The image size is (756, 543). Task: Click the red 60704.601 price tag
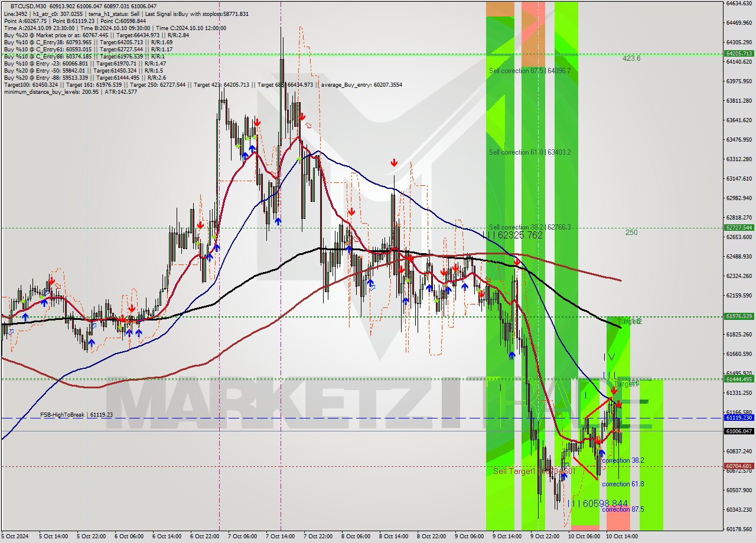738,466
